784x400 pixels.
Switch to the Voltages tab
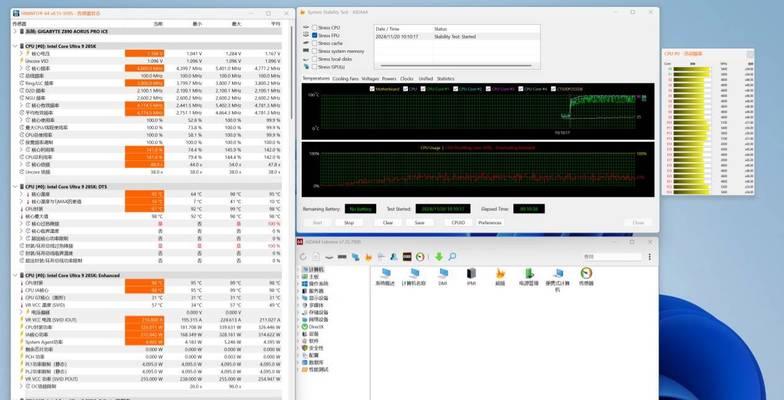[x=370, y=78]
